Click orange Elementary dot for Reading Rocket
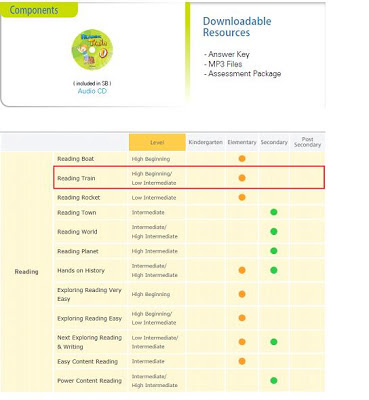This screenshot has height=400, width=369. click(242, 197)
